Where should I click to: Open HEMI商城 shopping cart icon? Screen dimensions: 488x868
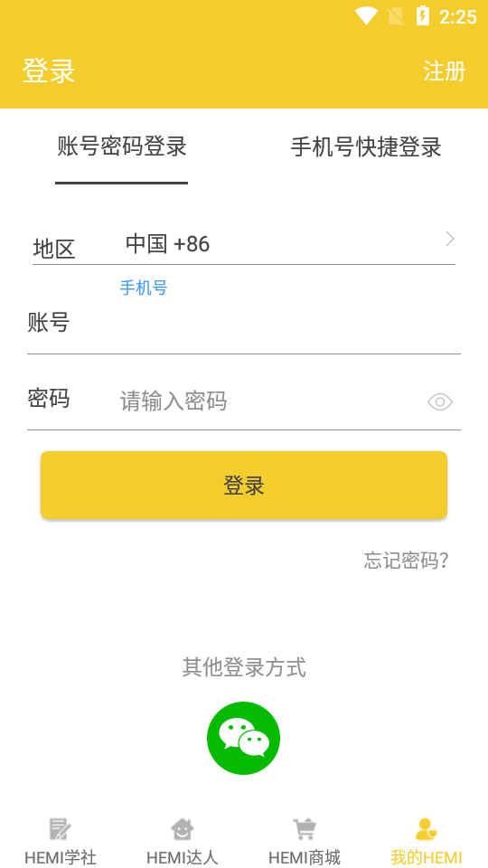(304, 829)
